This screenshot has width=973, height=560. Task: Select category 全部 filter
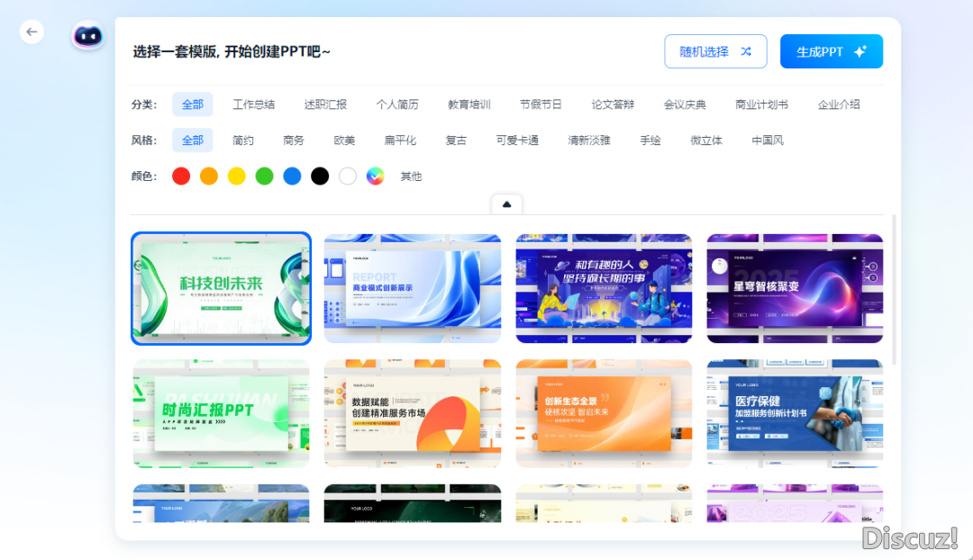pyautogui.click(x=193, y=104)
